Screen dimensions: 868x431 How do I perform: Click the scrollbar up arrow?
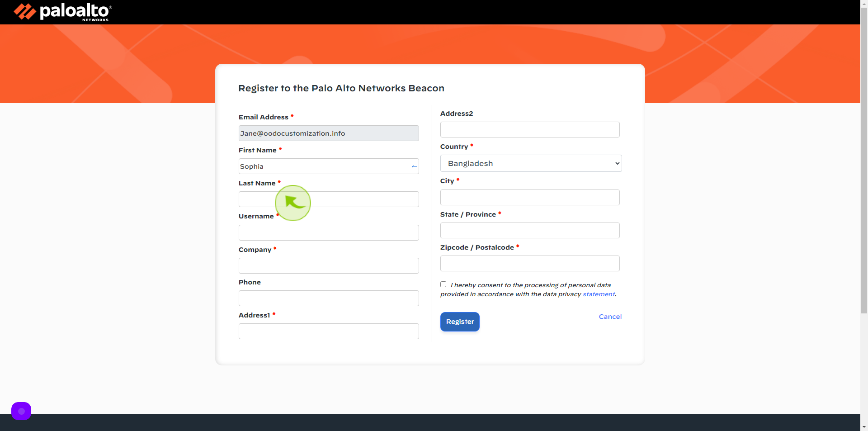point(864,3)
